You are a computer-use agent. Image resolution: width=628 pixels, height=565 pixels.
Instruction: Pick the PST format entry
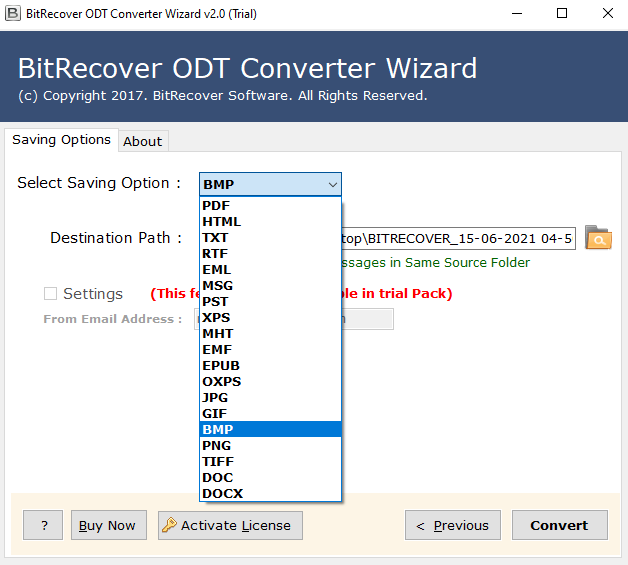click(x=215, y=301)
